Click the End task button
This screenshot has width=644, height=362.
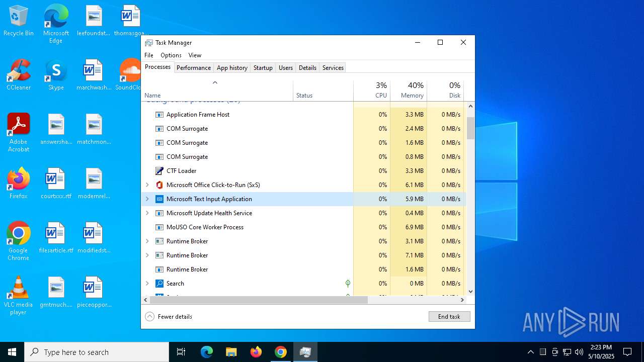point(449,317)
